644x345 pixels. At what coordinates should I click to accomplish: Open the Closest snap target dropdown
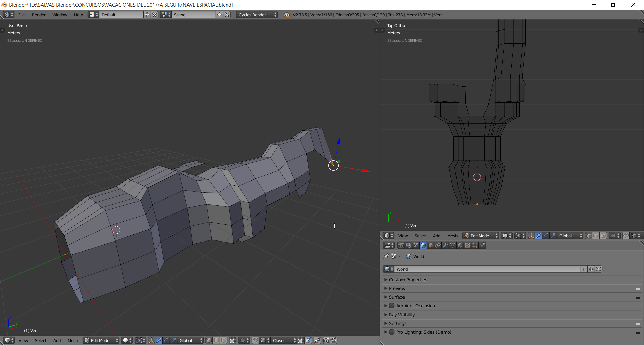284,340
